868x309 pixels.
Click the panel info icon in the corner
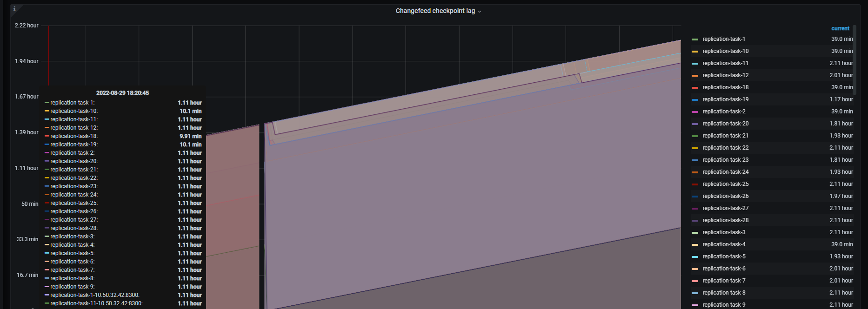tap(14, 8)
